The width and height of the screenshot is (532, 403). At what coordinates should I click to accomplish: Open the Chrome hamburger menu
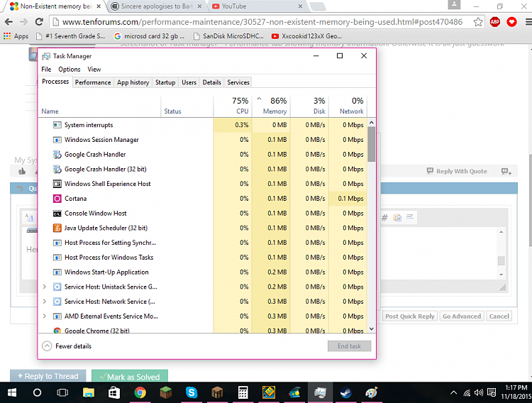pyautogui.click(x=528, y=22)
